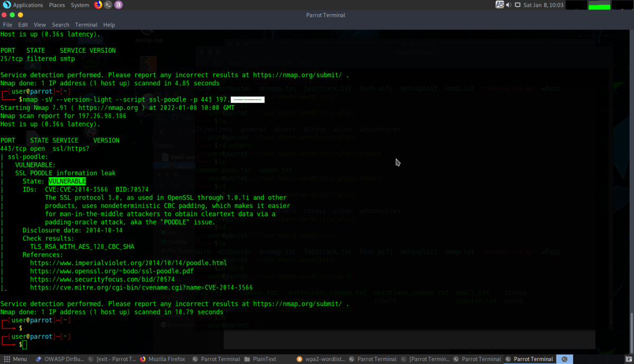The image size is (634, 364).
Task: Click the orange icon beside wpa2-wordlist taskbar label
Action: pos(300,359)
